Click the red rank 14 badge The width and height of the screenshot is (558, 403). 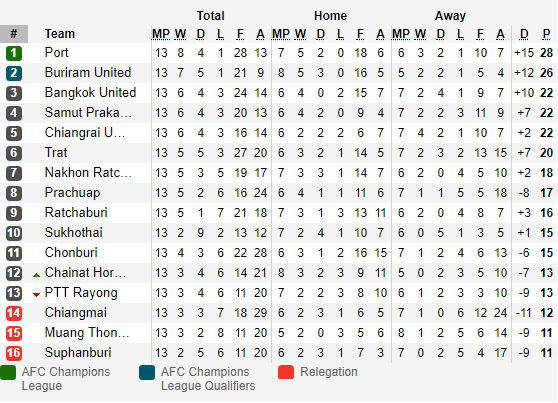[x=14, y=313]
